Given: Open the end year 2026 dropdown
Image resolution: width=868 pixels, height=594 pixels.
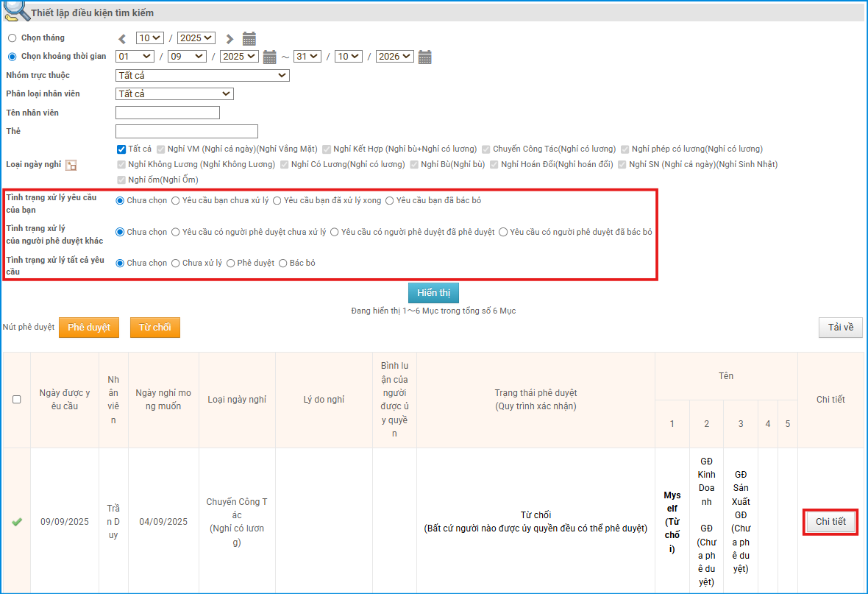Looking at the screenshot, I should click(394, 57).
